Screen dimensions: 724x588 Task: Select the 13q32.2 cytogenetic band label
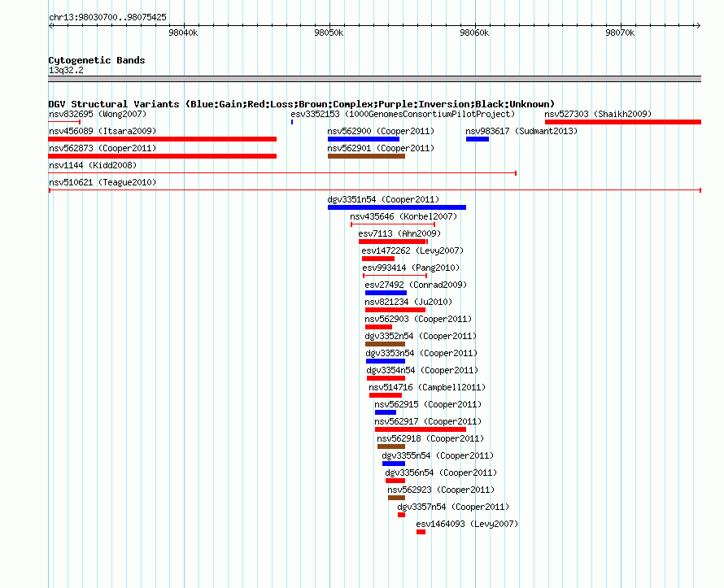click(x=66, y=70)
